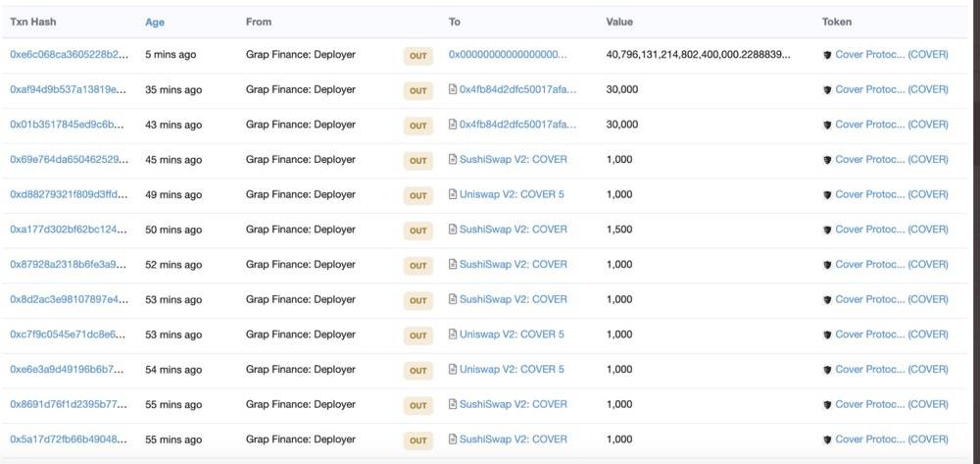The width and height of the screenshot is (980, 464).
Task: Open the Uniswap V2: COVER 5 link from 53 mins ago
Action: click(x=512, y=335)
